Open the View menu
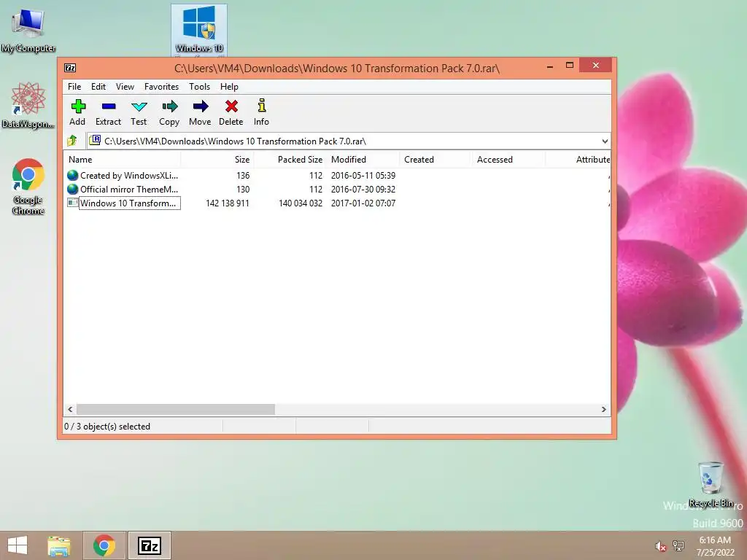 125,87
